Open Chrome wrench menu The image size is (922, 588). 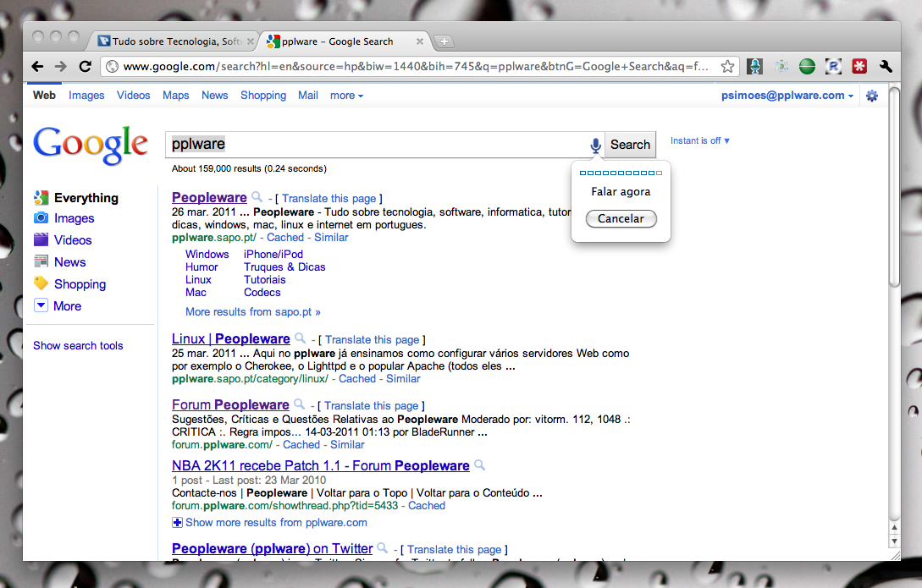pos(886,66)
